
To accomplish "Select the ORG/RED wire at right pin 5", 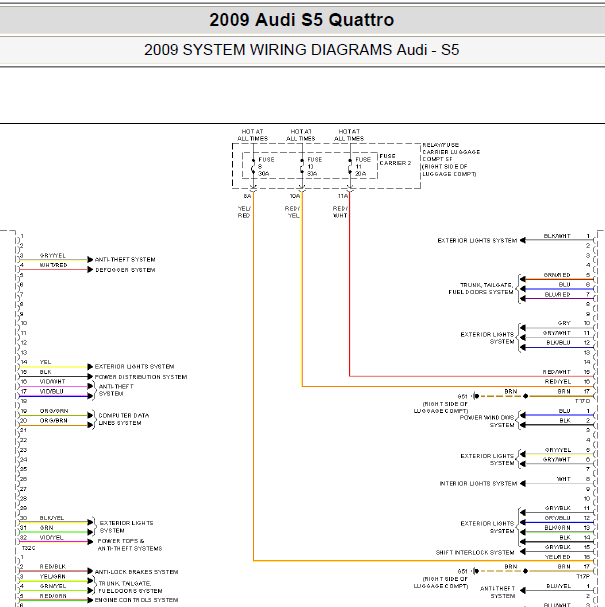I will 557,274.
